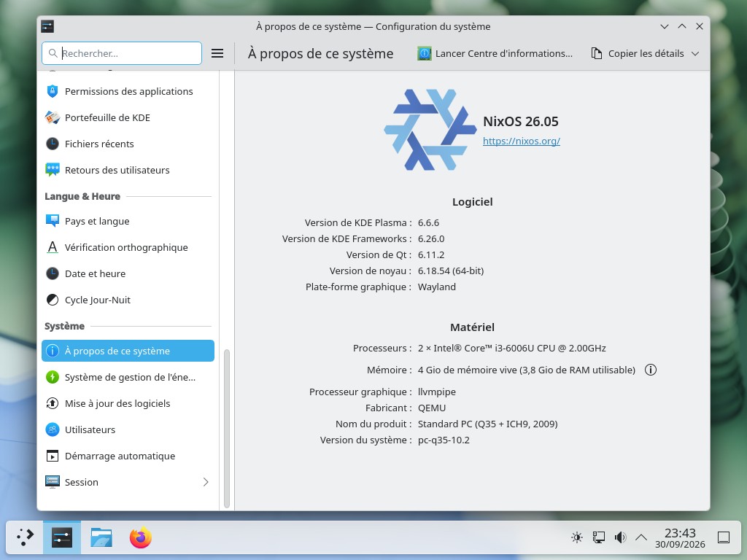Viewport: 747px width, 560px height.
Task: Select Fichiers récents clock icon
Action: [53, 144]
